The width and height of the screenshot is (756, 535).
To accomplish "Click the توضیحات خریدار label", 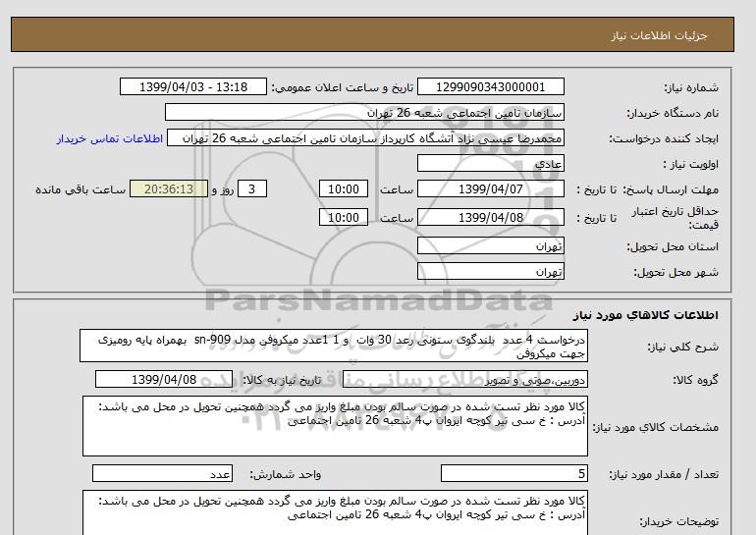I will (x=678, y=521).
